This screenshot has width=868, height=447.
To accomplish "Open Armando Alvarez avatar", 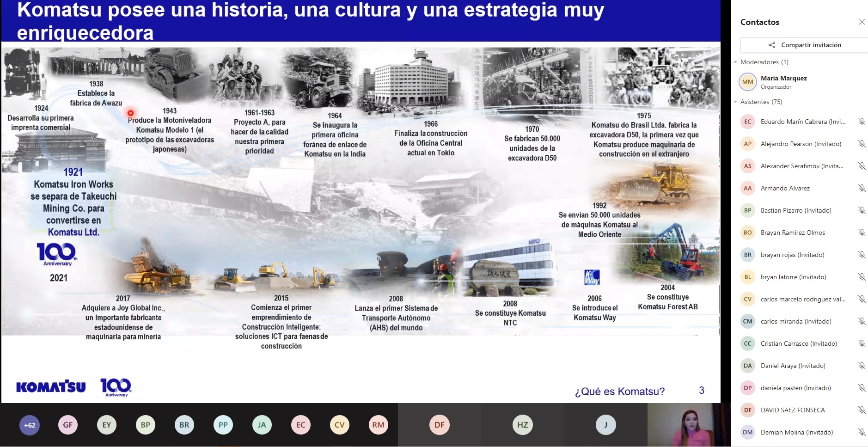I will coord(748,188).
